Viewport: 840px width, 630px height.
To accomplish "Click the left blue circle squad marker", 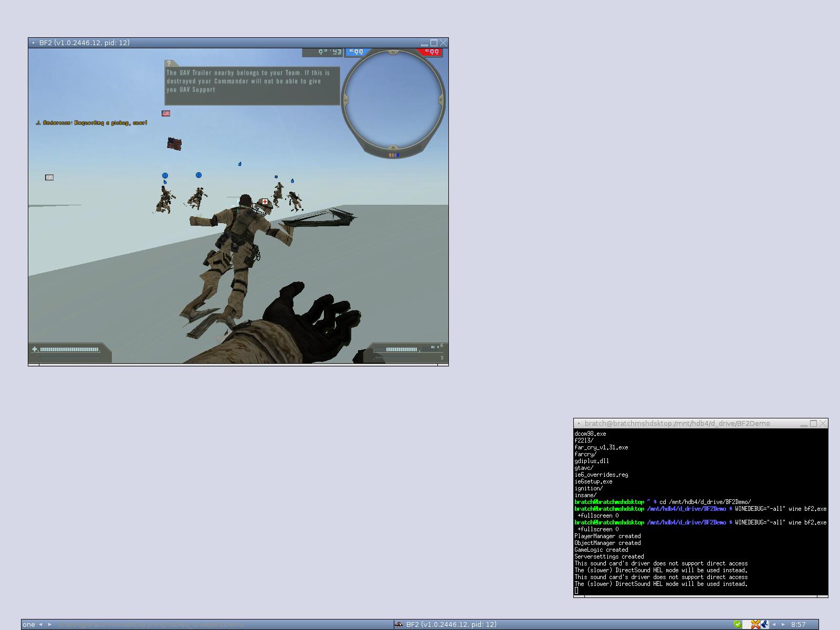I will (165, 175).
